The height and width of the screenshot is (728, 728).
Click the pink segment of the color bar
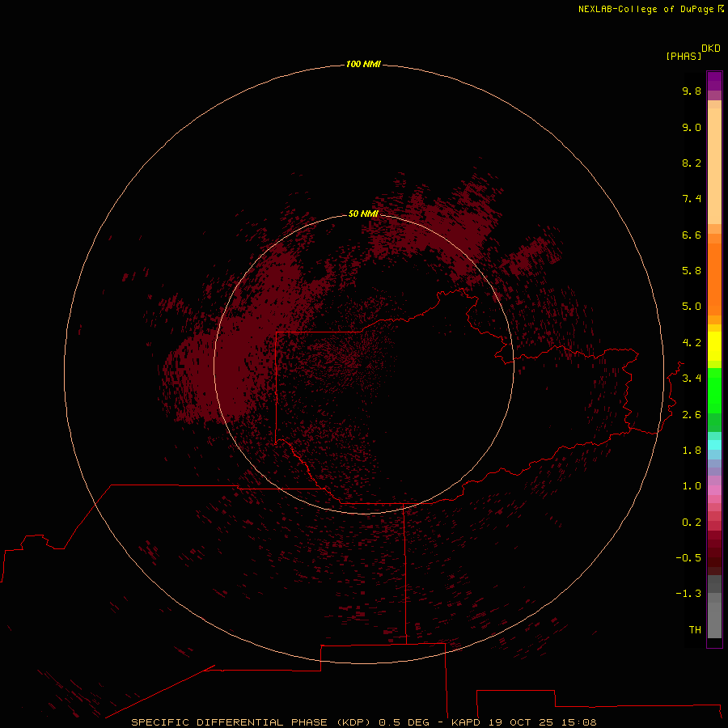[714, 490]
